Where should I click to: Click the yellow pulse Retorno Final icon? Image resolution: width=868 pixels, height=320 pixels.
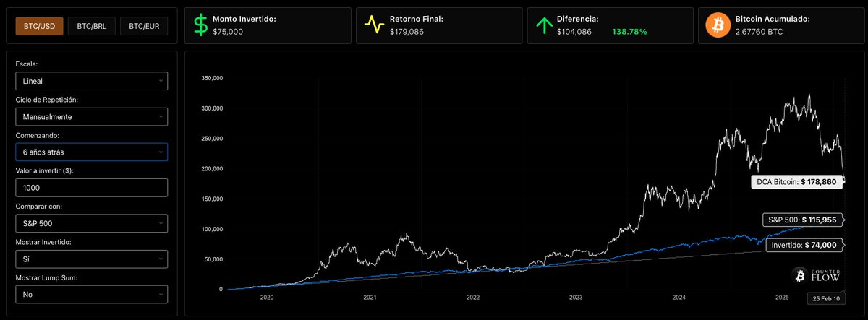click(373, 26)
